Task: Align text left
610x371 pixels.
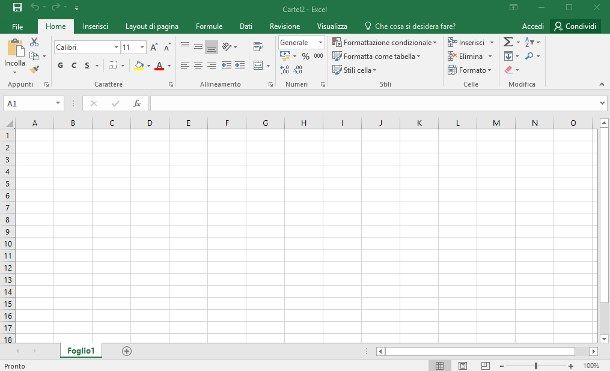Action: click(185, 65)
